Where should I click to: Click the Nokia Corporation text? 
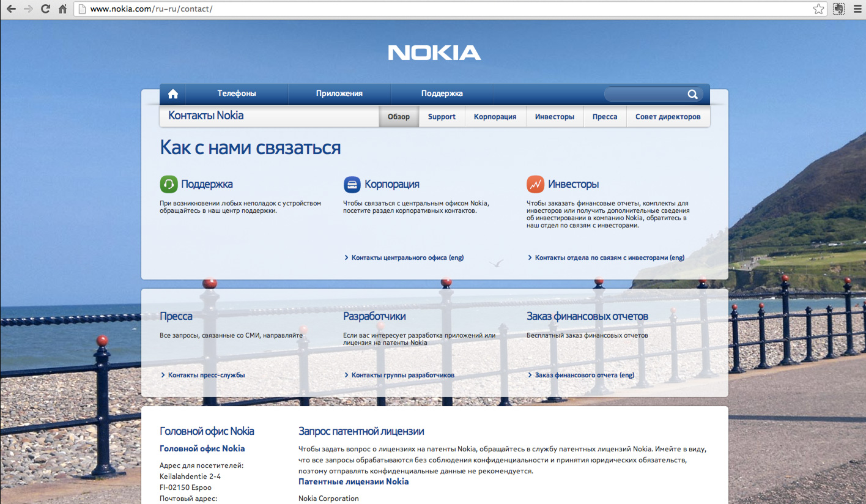pyautogui.click(x=329, y=498)
